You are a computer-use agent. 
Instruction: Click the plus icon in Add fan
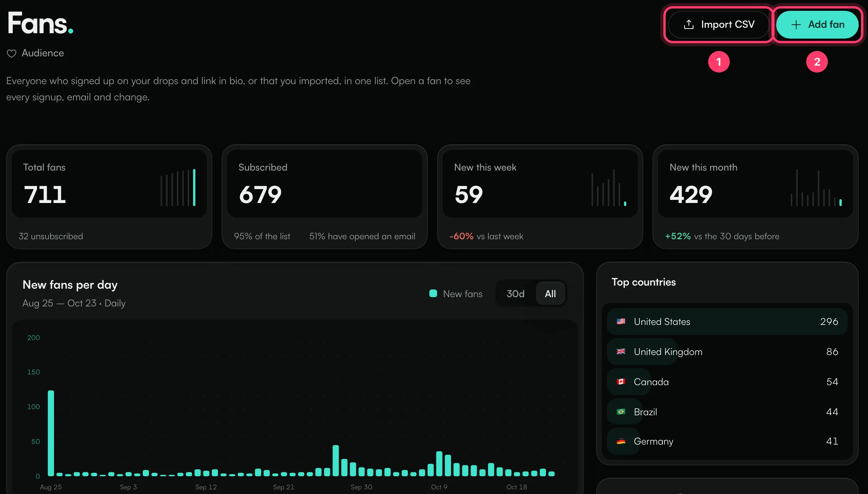pyautogui.click(x=796, y=25)
